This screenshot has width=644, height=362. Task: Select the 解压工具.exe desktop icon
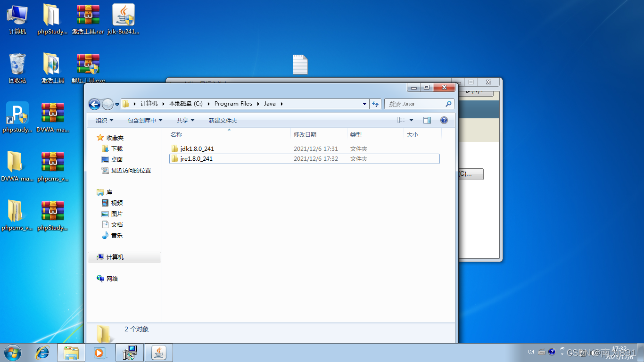(x=88, y=68)
